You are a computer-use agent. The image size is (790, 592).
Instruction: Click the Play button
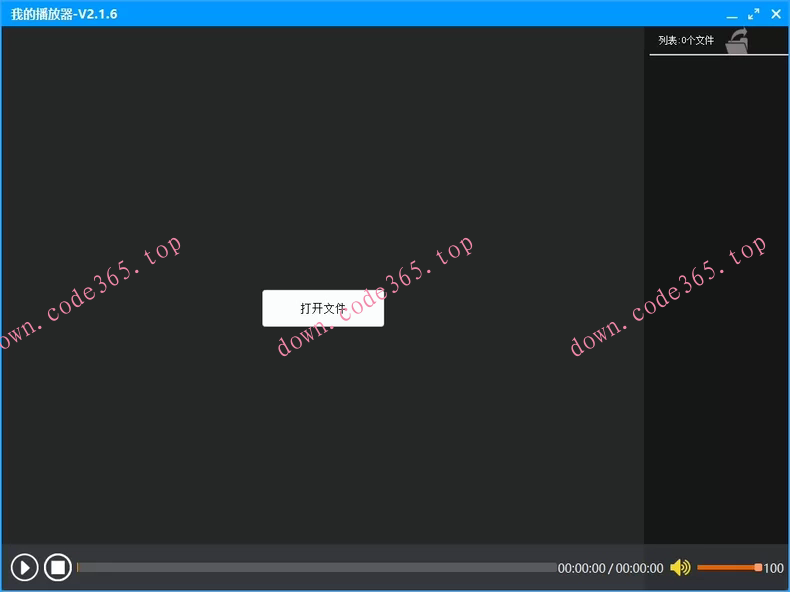pos(24,567)
